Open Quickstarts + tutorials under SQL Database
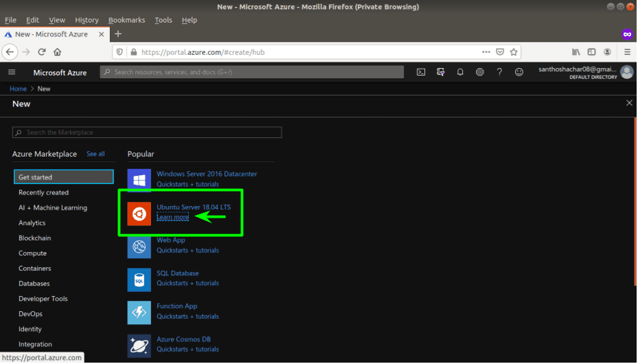This screenshot has width=638, height=364. pyautogui.click(x=187, y=283)
